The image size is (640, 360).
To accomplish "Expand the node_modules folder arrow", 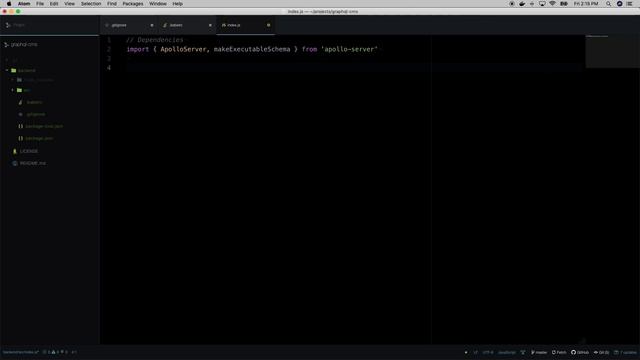I will [x=13, y=80].
